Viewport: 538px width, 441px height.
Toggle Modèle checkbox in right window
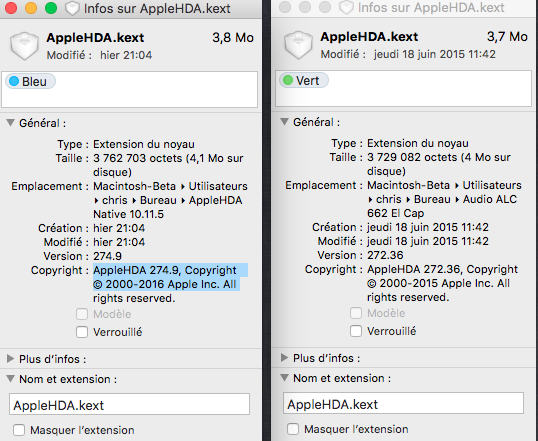click(356, 313)
